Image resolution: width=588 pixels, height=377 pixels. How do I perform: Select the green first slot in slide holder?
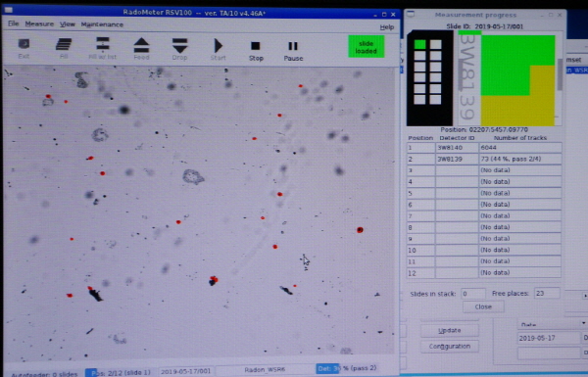(420, 44)
